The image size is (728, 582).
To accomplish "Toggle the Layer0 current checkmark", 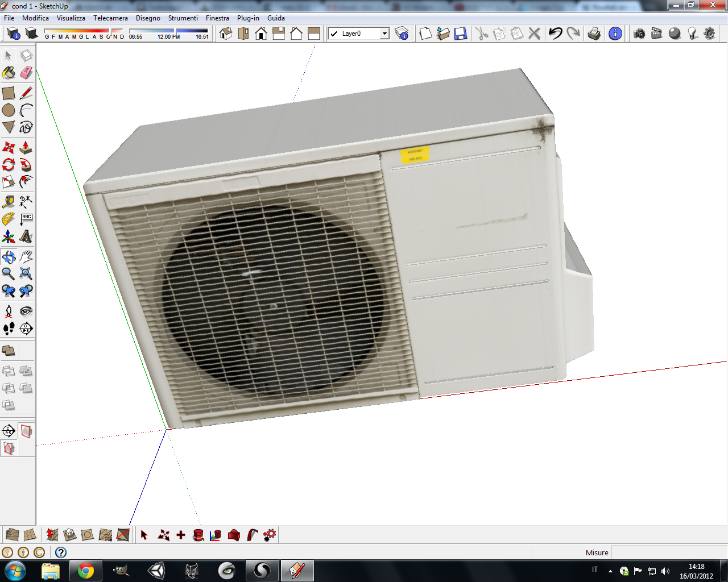I will click(x=334, y=34).
